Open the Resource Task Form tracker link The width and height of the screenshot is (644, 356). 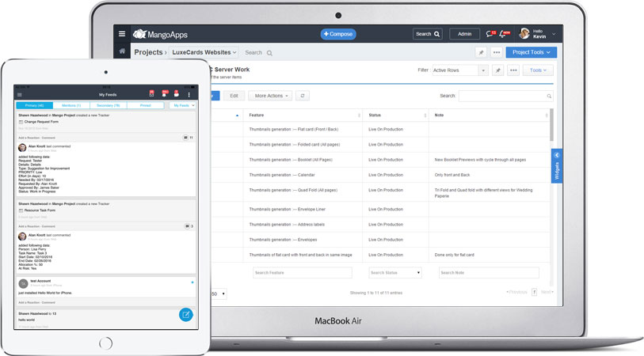(x=40, y=210)
